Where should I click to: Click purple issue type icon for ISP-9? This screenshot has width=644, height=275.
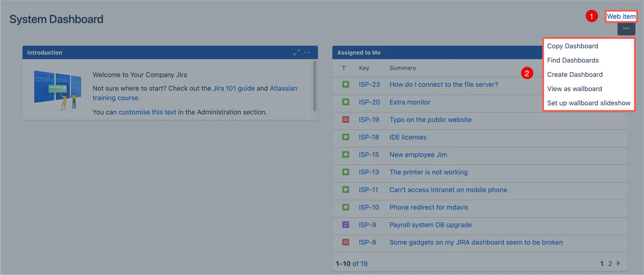coord(346,225)
